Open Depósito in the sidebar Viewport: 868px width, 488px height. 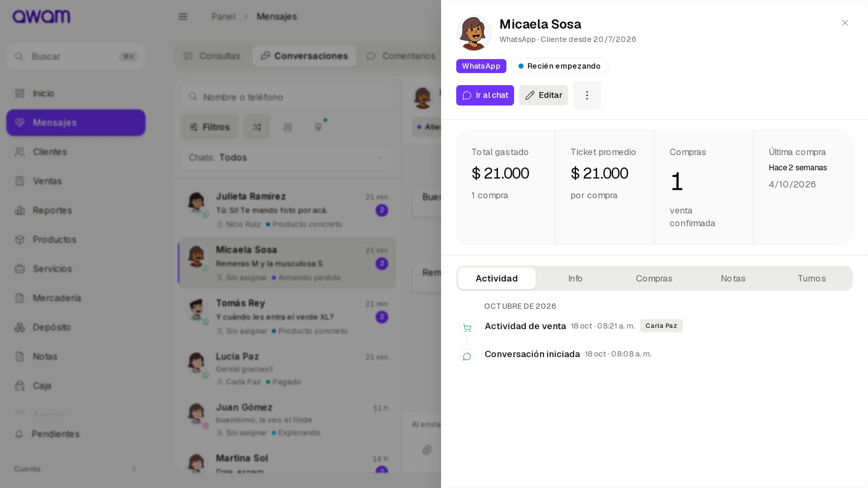tap(76, 327)
